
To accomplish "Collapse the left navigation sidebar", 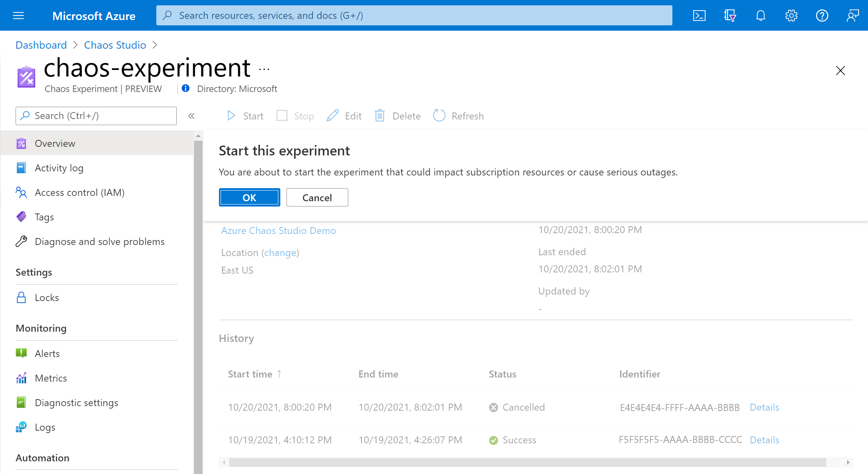I will (x=192, y=116).
